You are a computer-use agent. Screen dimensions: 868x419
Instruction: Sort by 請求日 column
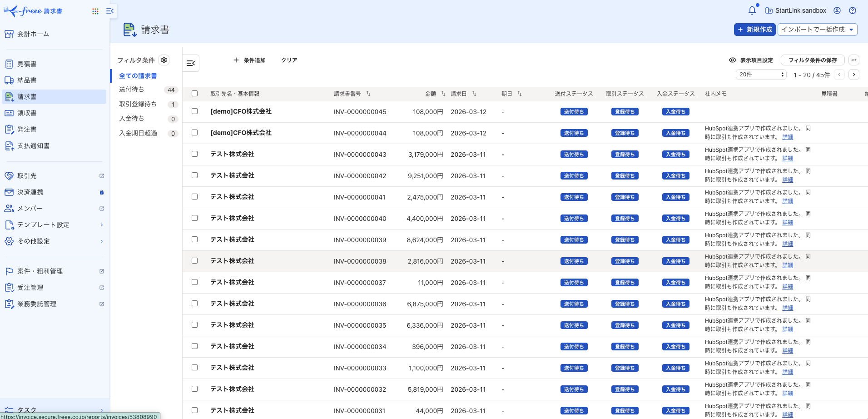[474, 94]
